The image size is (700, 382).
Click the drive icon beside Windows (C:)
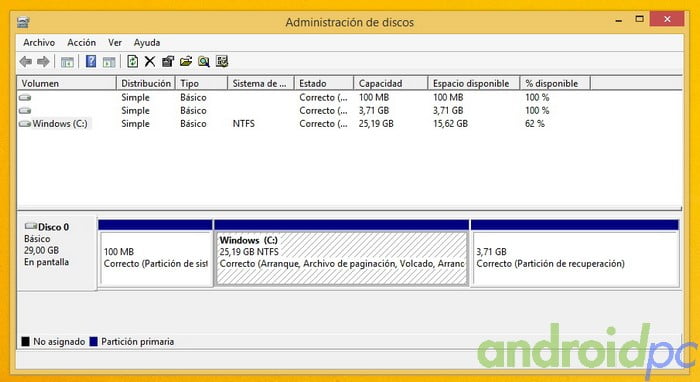pos(25,124)
